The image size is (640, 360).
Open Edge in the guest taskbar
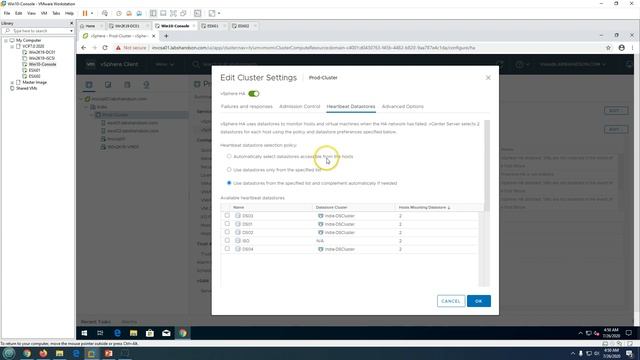[117, 333]
